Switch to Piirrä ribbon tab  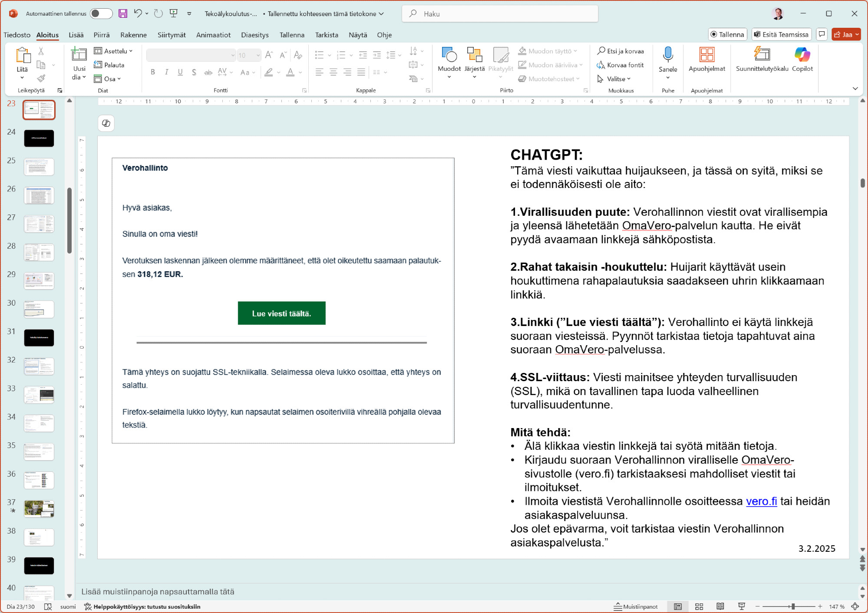click(x=102, y=35)
